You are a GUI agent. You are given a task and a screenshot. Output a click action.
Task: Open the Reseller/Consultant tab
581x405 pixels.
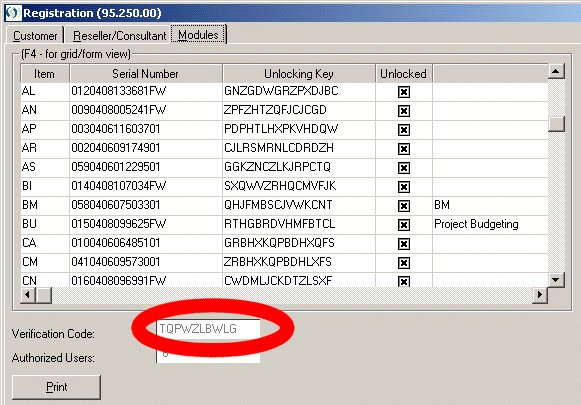pyautogui.click(x=119, y=36)
